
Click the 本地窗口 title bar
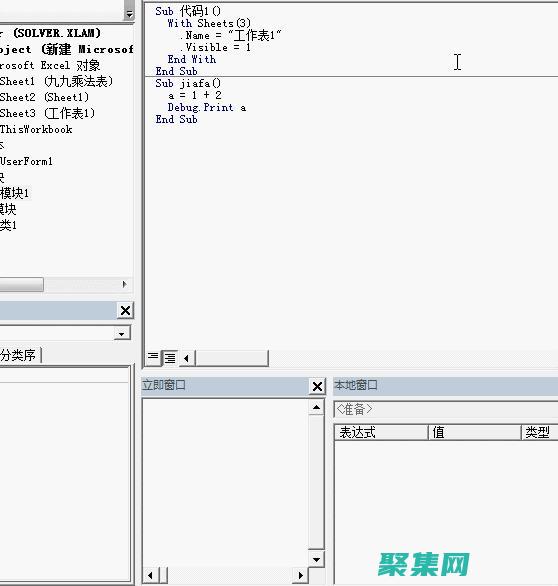pyautogui.click(x=446, y=386)
